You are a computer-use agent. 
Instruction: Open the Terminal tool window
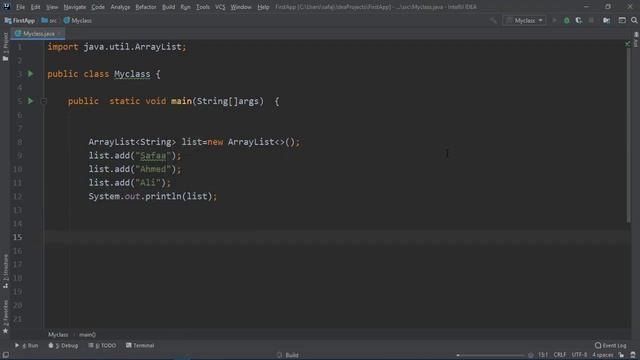[140, 345]
